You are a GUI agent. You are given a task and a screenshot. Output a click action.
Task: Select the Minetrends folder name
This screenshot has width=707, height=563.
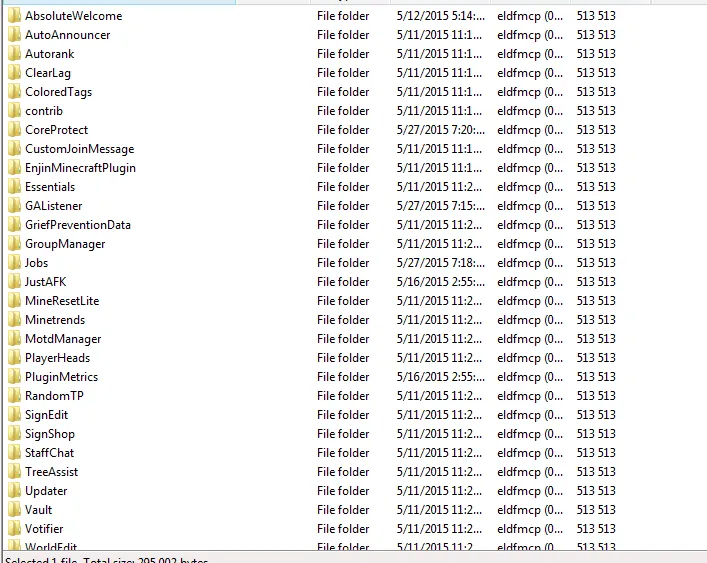tap(55, 320)
